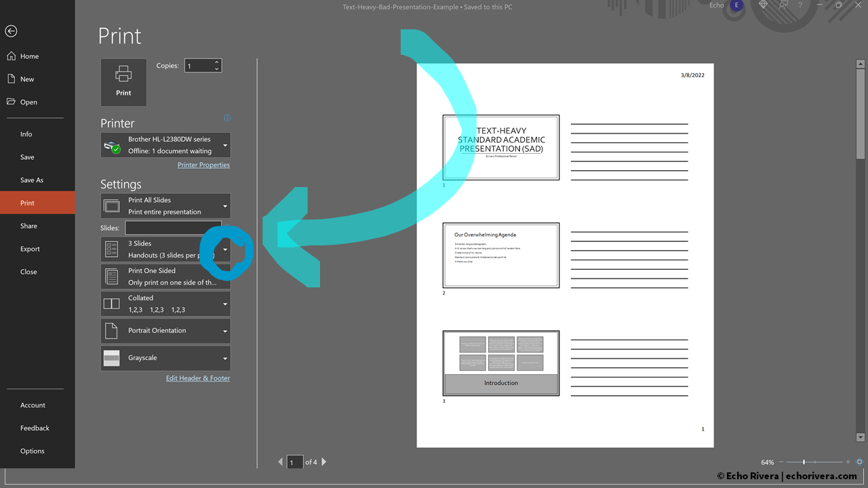Click the Grayscale color setting icon
Screen dimensions: 868x488
111,357
